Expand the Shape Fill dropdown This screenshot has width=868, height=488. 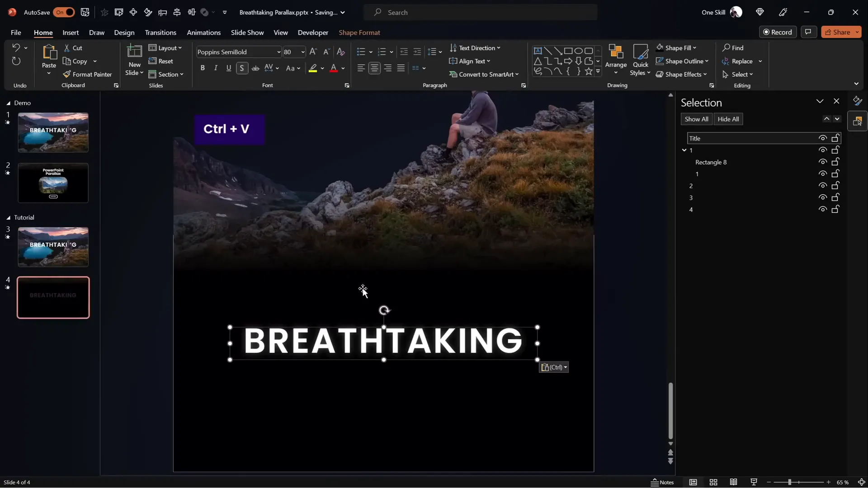tap(694, 48)
